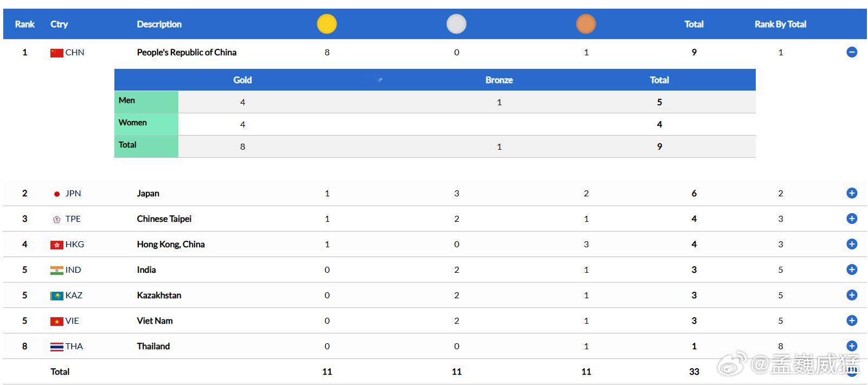Click the Japan flag icon

(x=57, y=194)
